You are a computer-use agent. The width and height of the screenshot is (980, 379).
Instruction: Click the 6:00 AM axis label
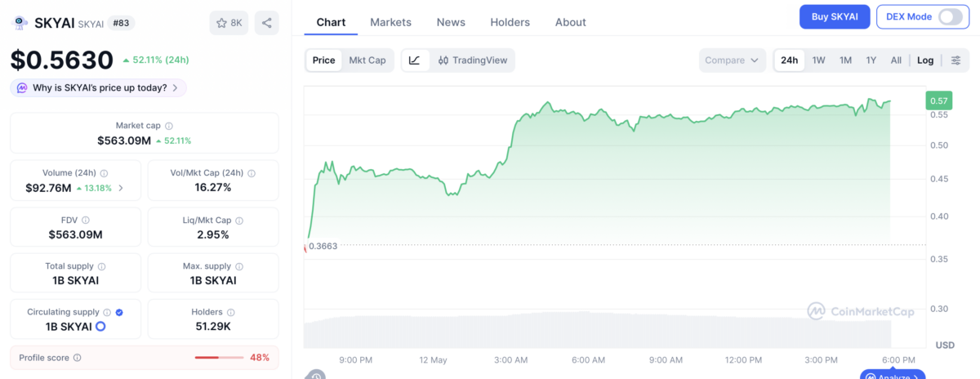pos(588,360)
